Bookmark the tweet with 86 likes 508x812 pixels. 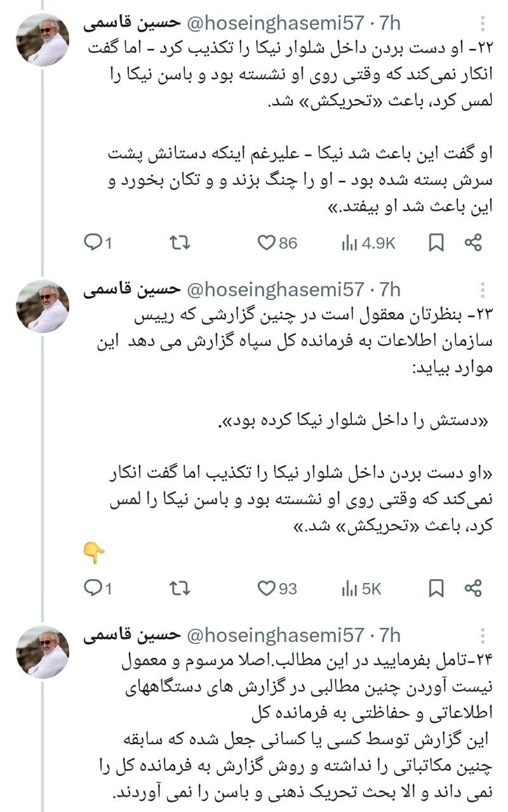436,242
